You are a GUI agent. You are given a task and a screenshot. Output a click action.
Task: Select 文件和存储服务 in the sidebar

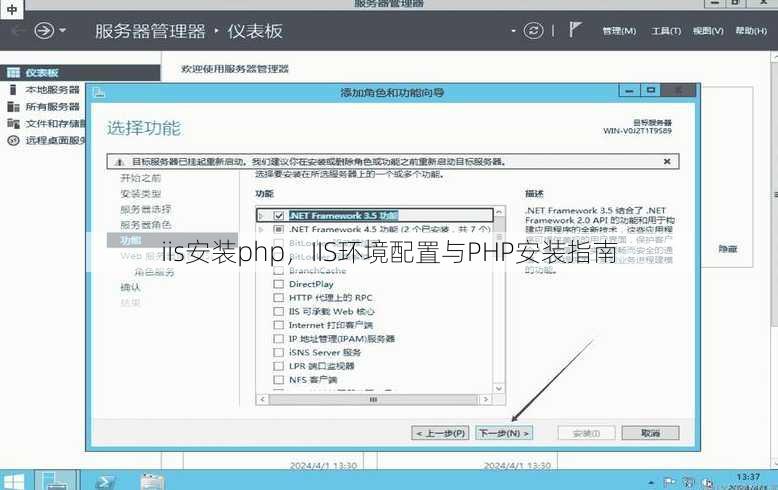55,123
